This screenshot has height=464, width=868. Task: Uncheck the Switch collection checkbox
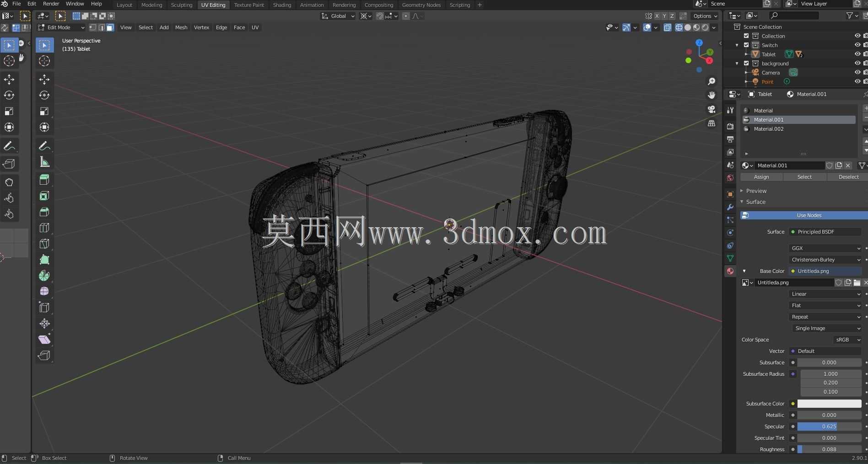[x=746, y=45]
